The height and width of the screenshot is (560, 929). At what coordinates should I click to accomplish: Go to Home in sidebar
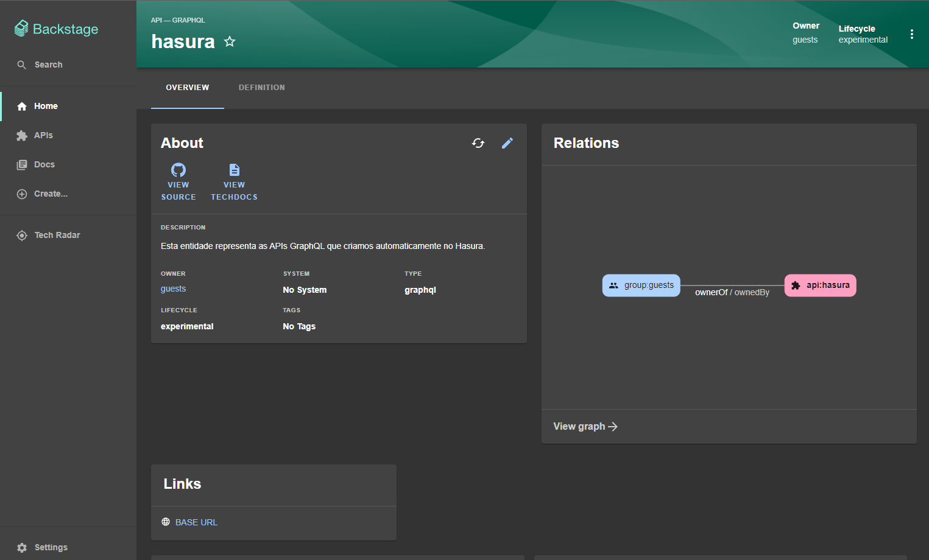pos(68,106)
